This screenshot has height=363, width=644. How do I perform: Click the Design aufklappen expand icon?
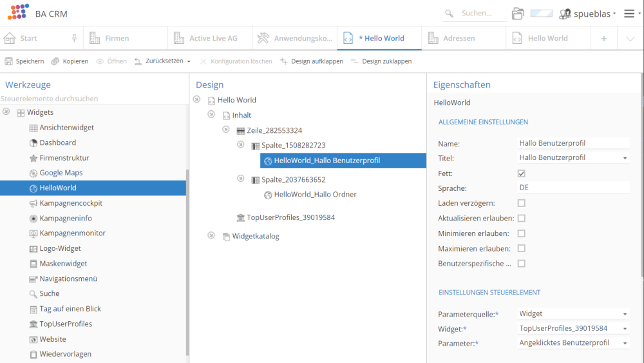click(284, 61)
